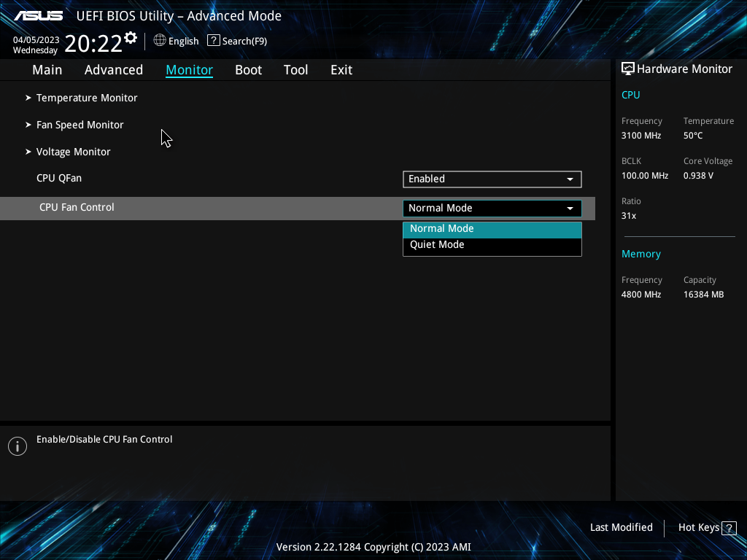Switch to the Exit tab
Image resolution: width=747 pixels, height=560 pixels.
(341, 69)
